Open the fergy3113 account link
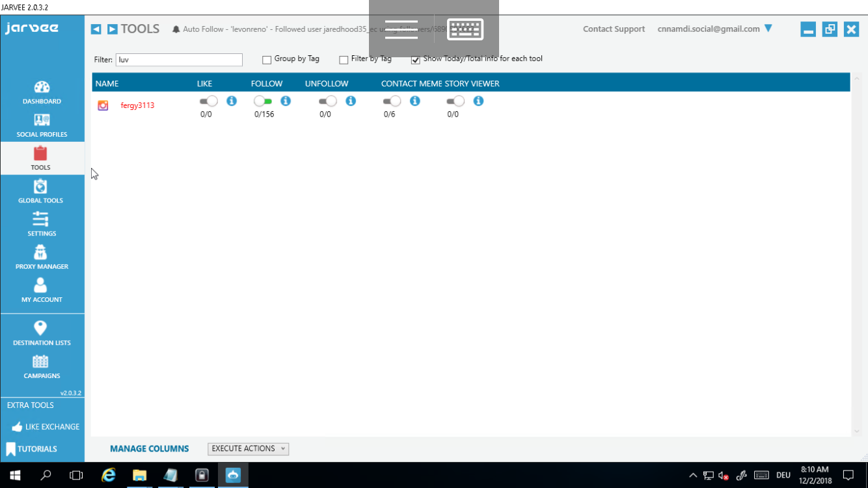 (137, 105)
